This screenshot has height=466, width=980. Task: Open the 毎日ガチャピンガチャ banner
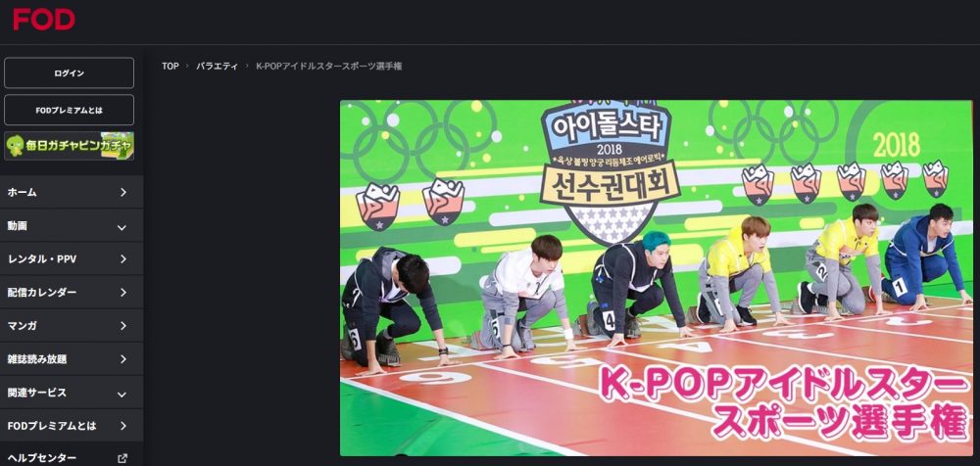tap(69, 146)
